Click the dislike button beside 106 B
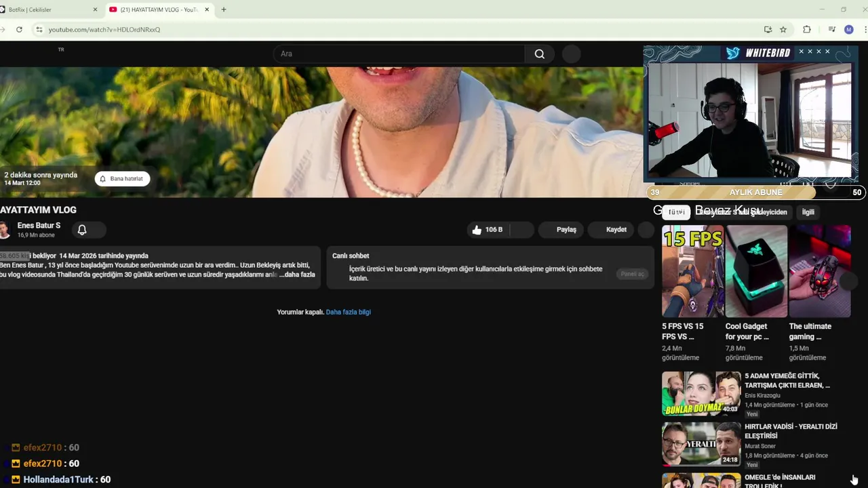This screenshot has height=488, width=868. point(521,230)
